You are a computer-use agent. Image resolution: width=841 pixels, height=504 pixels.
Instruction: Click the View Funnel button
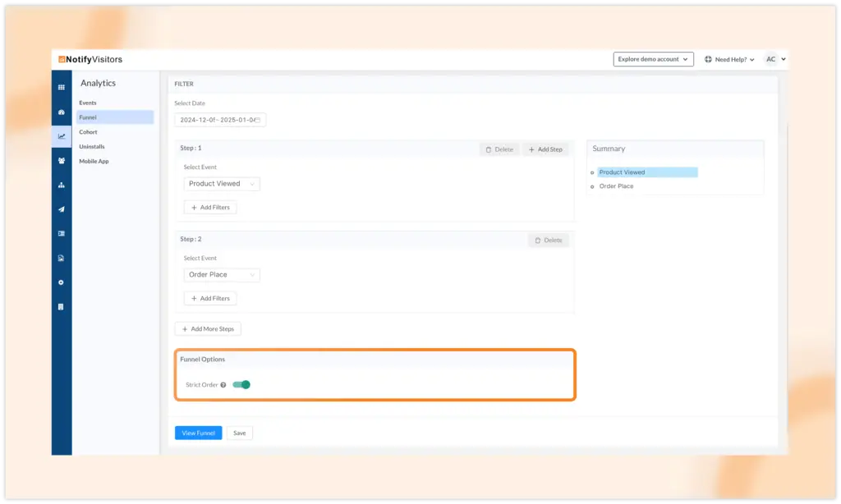pos(198,433)
